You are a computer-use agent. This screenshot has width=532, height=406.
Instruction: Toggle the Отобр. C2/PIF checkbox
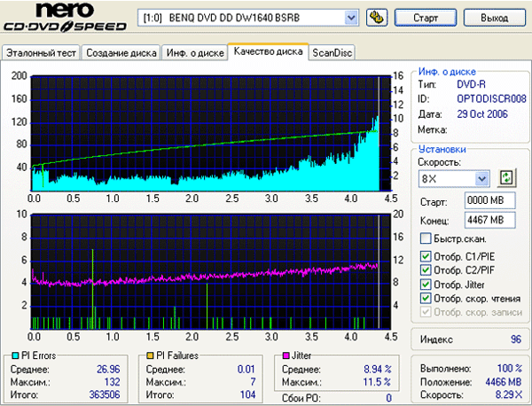(426, 270)
